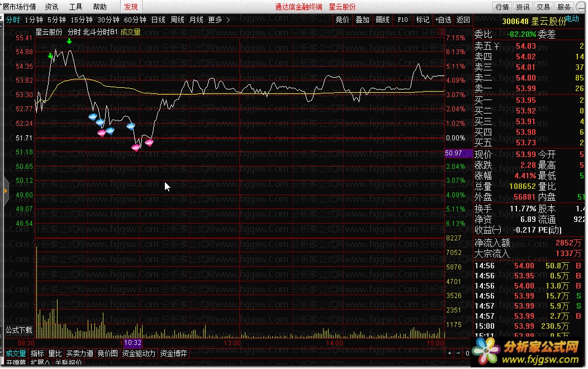The image size is (588, 369).
Task: Select the 资金驱动力 bottom tab
Action: pyautogui.click(x=139, y=353)
